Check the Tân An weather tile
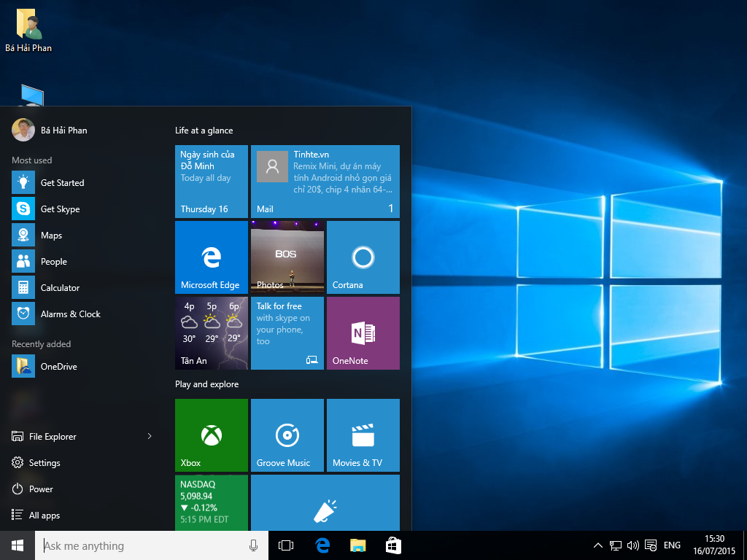The width and height of the screenshot is (747, 560). click(211, 333)
